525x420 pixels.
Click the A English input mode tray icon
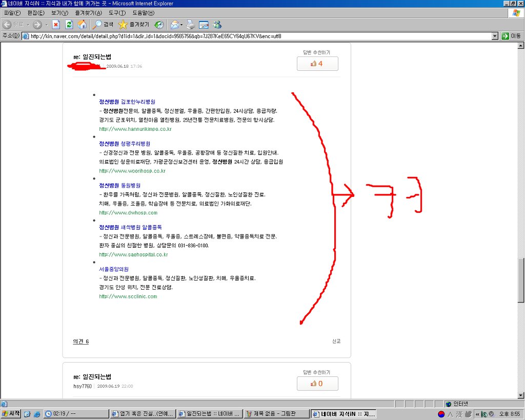point(450,414)
